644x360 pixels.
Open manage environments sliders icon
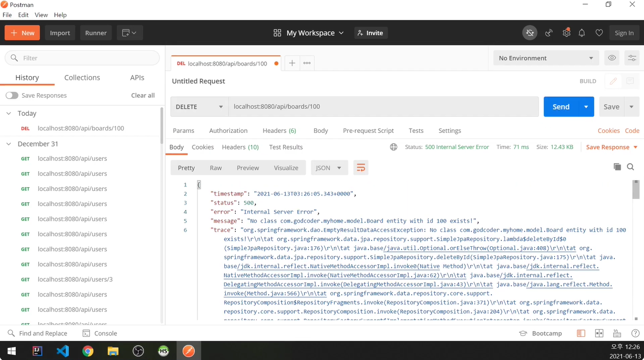632,58
